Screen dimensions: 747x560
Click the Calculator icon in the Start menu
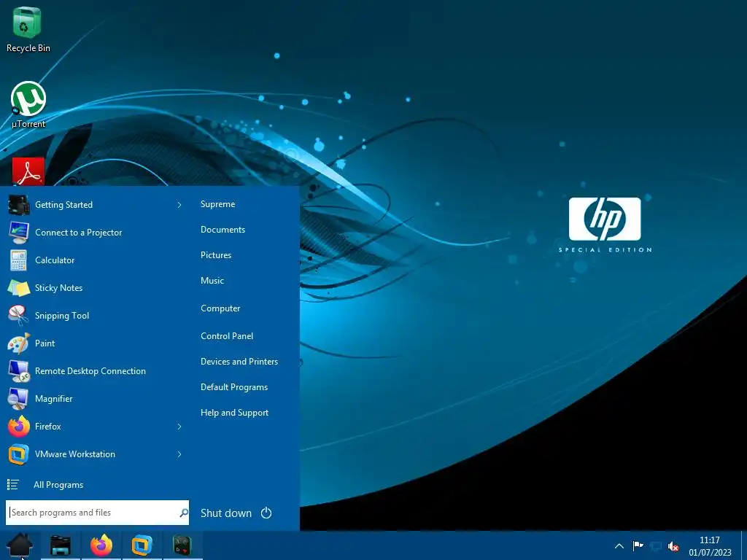[18, 260]
